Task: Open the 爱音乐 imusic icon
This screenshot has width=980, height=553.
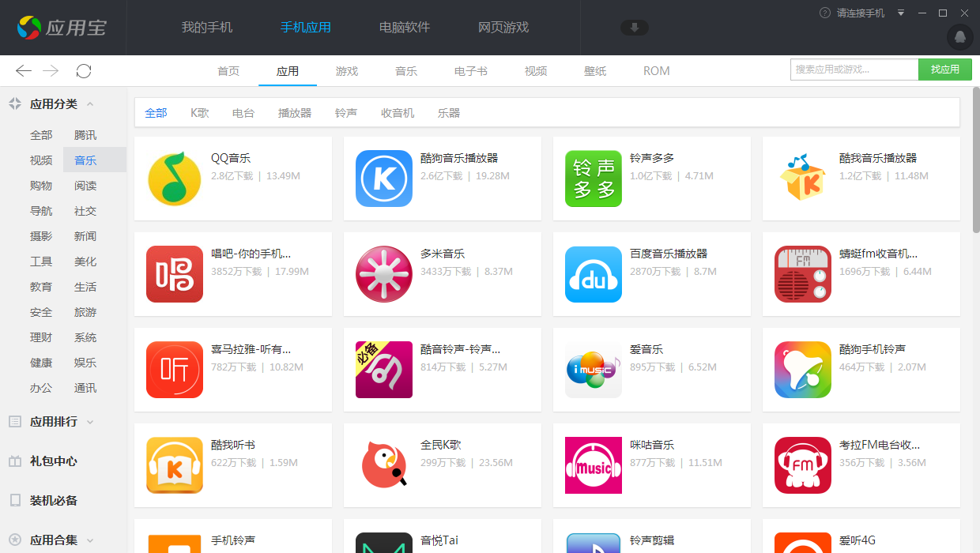Action: coord(594,370)
